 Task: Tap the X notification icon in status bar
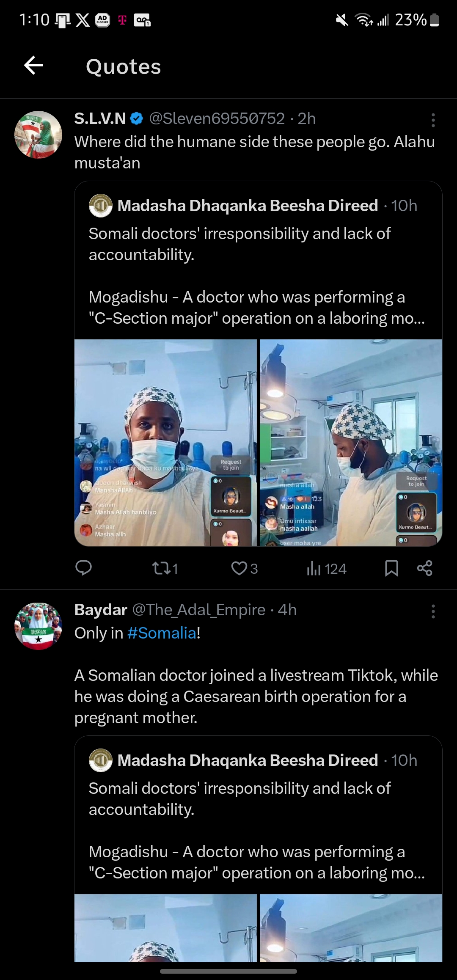(x=83, y=20)
